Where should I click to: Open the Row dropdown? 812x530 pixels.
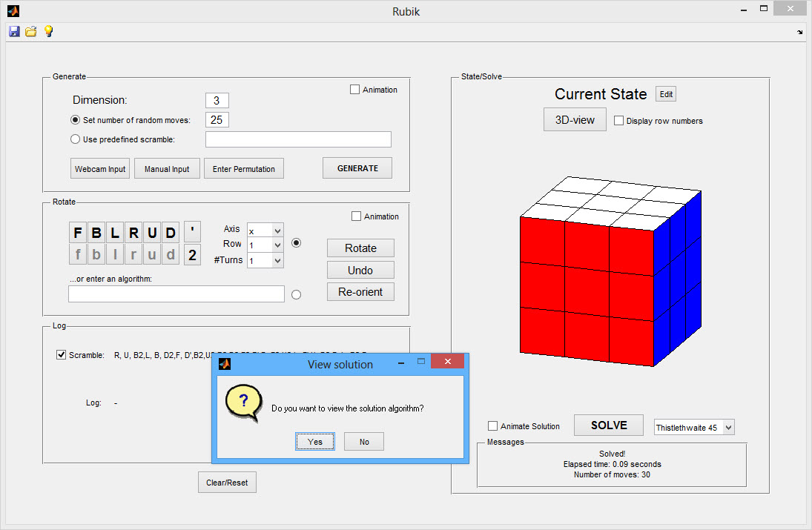coord(265,245)
